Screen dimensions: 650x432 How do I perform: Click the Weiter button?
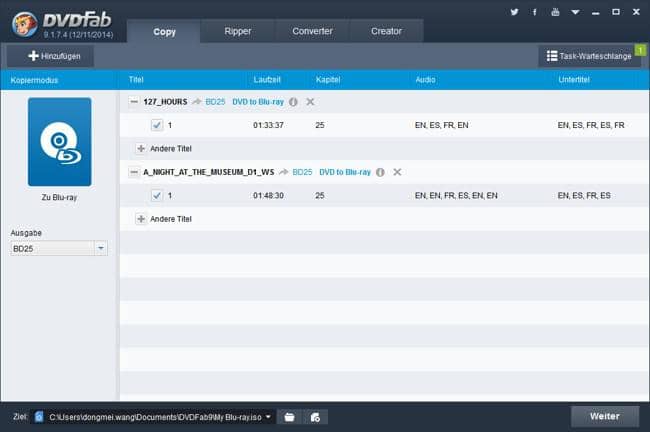(605, 416)
